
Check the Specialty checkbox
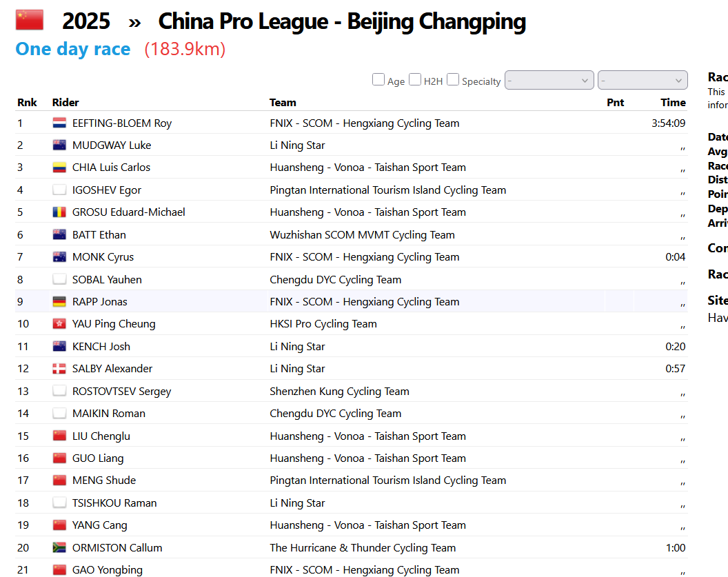[x=453, y=80]
